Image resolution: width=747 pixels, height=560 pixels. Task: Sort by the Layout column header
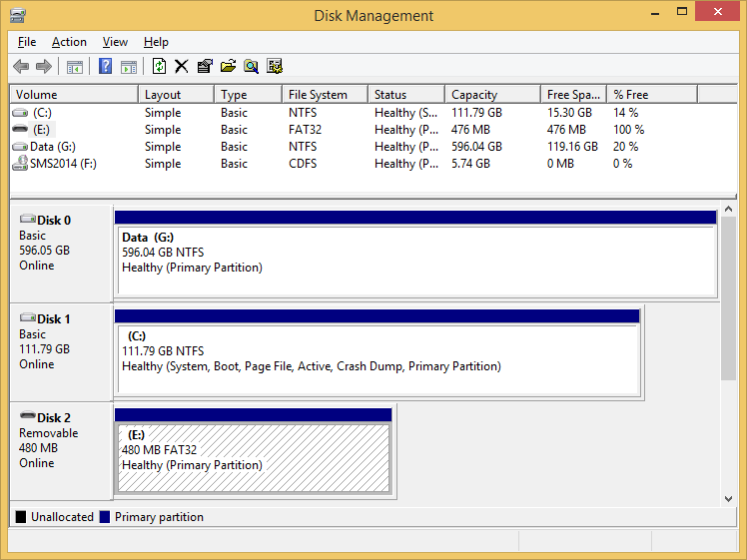click(177, 94)
